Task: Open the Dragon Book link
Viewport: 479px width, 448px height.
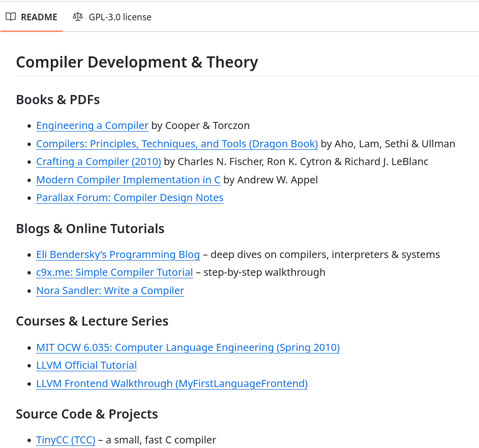Action: point(177,144)
